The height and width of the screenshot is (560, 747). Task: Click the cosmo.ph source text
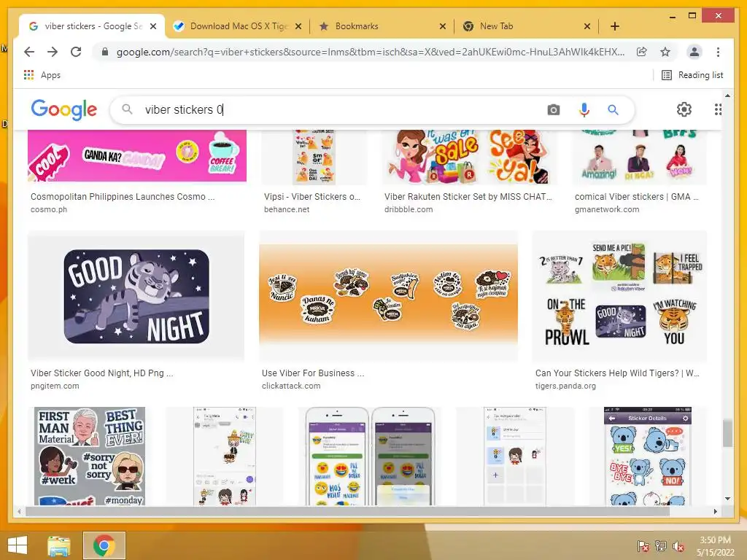[x=49, y=209]
